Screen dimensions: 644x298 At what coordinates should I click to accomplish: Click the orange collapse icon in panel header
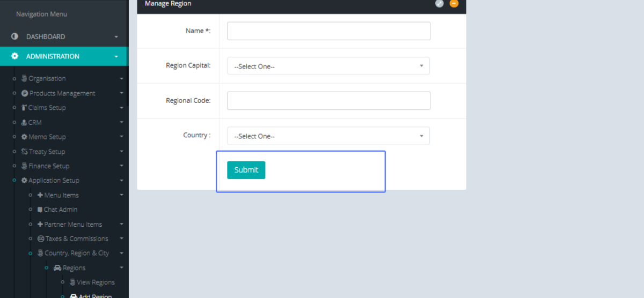point(454,3)
